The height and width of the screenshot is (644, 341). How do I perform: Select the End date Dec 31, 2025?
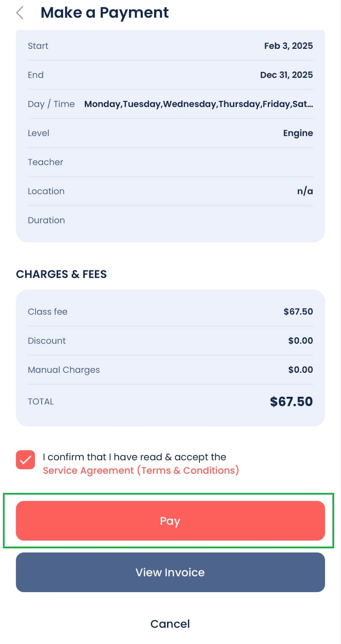pos(286,75)
